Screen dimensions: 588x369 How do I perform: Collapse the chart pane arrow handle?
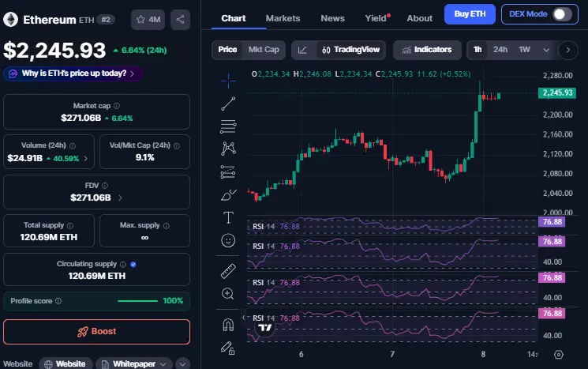(243, 318)
